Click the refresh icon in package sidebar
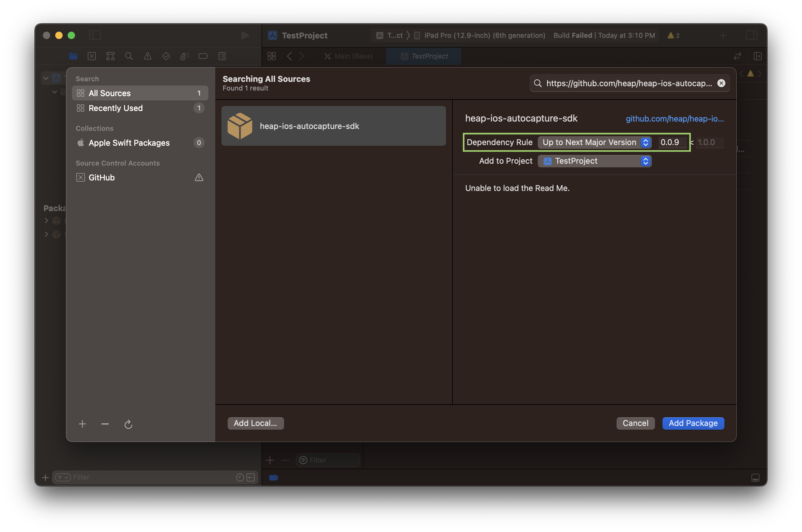 tap(128, 424)
